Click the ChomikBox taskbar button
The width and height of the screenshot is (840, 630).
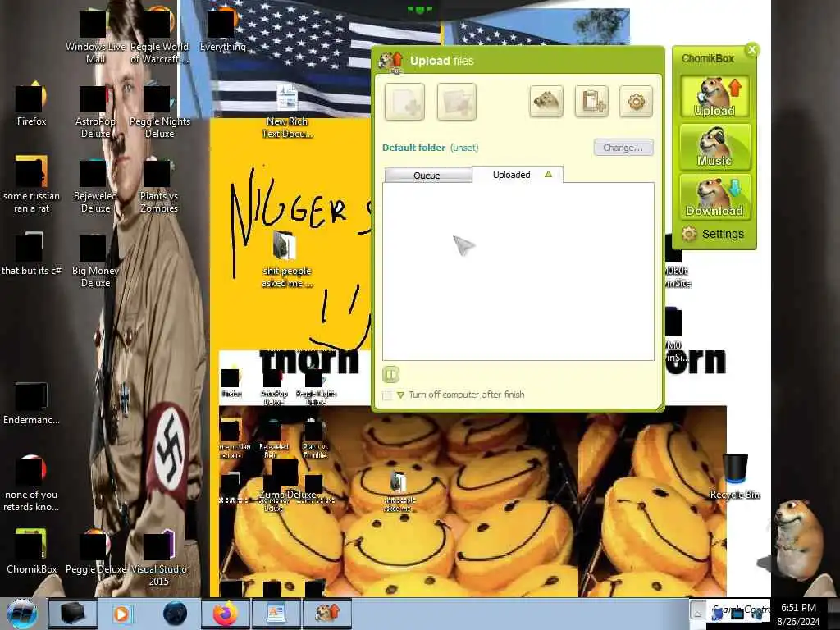327,614
